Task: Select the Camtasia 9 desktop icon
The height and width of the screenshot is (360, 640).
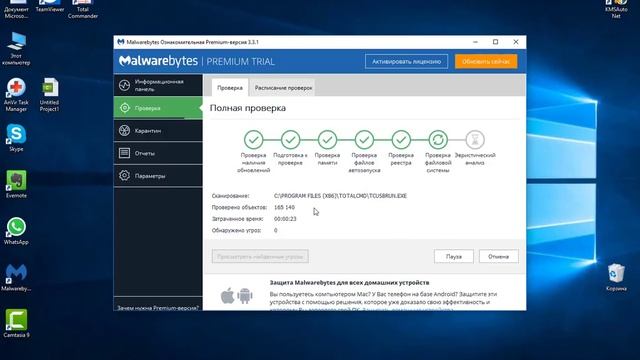Action: 16,323
